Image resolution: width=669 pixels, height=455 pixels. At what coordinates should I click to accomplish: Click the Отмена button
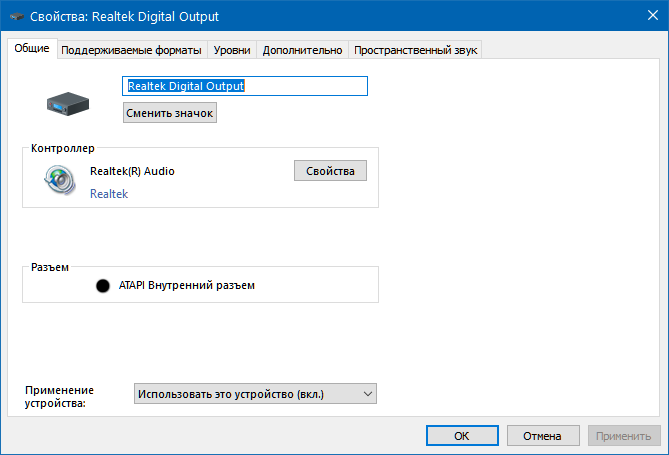pos(543,436)
